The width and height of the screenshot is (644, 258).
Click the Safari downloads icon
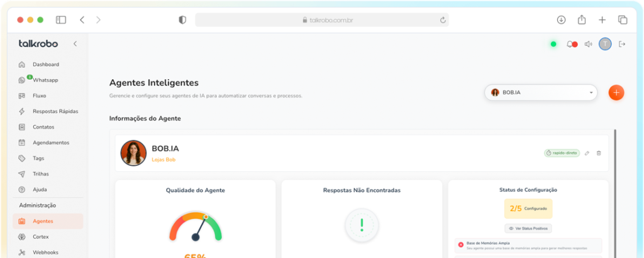tap(561, 19)
